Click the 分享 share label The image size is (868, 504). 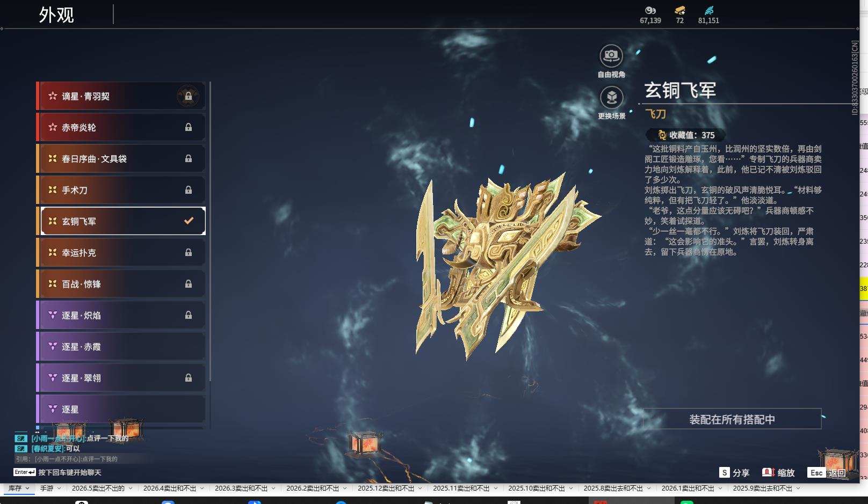coord(741,473)
